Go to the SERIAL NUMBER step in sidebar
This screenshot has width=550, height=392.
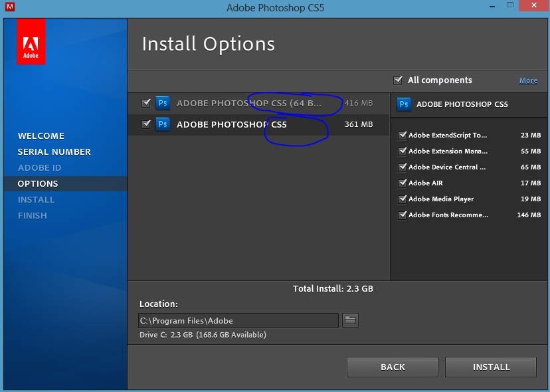[x=54, y=151]
